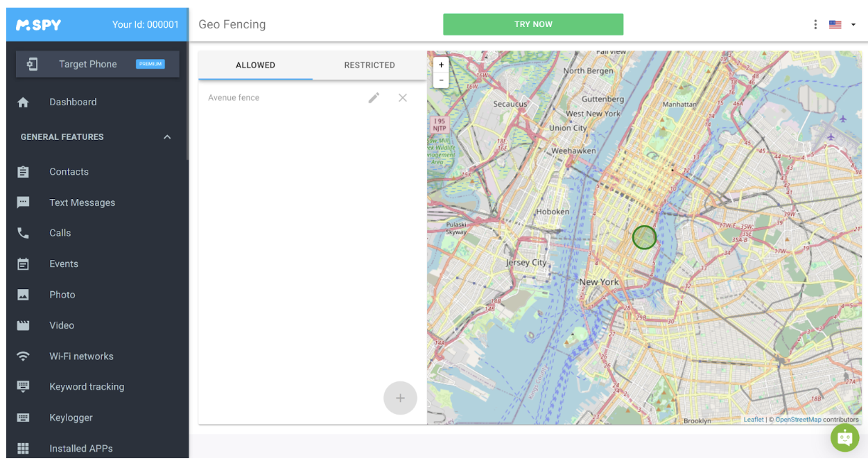Zoom out on the map
Screen dimensions: 868x470
pos(441,80)
